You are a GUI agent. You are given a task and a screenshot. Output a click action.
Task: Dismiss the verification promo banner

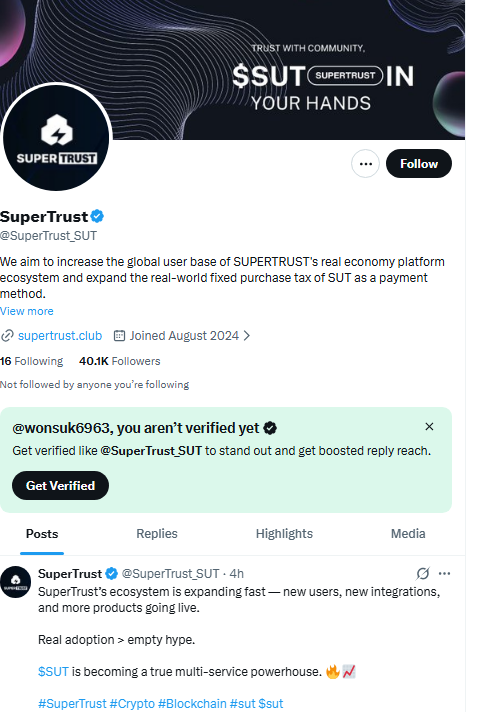coord(429,426)
